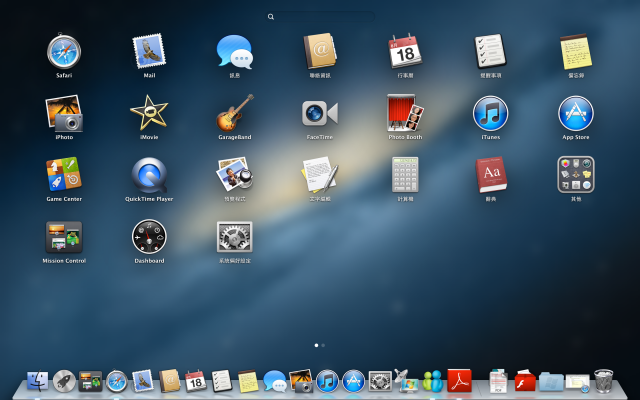The image size is (640, 400).
Task: Click the Launchpad search field
Action: 320,16
